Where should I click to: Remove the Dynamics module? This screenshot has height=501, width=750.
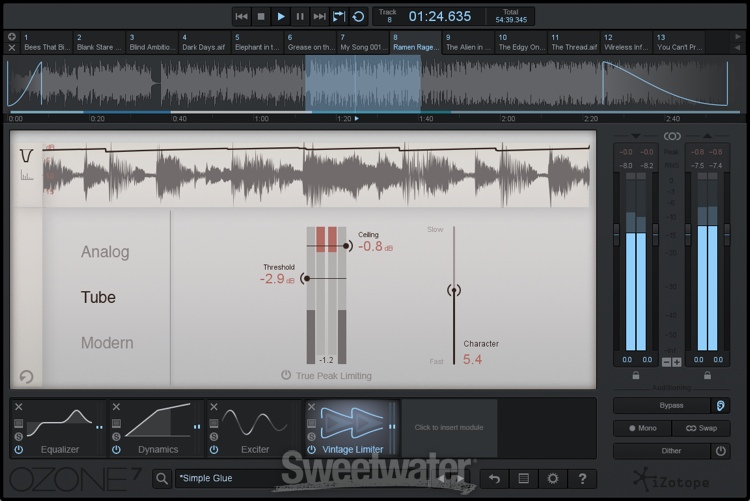116,407
